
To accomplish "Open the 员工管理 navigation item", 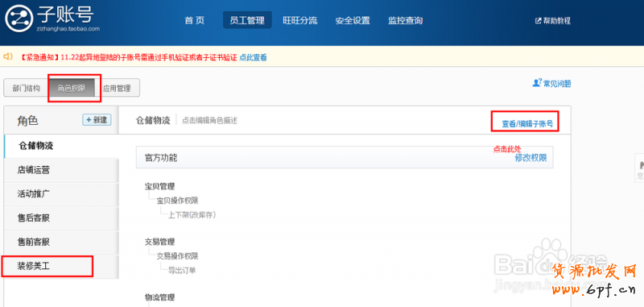I will (x=247, y=20).
